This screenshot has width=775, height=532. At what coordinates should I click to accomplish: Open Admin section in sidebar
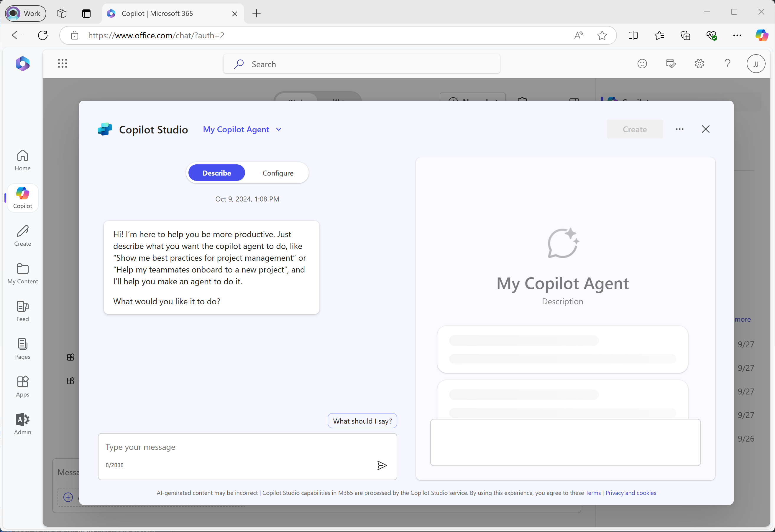(x=23, y=424)
